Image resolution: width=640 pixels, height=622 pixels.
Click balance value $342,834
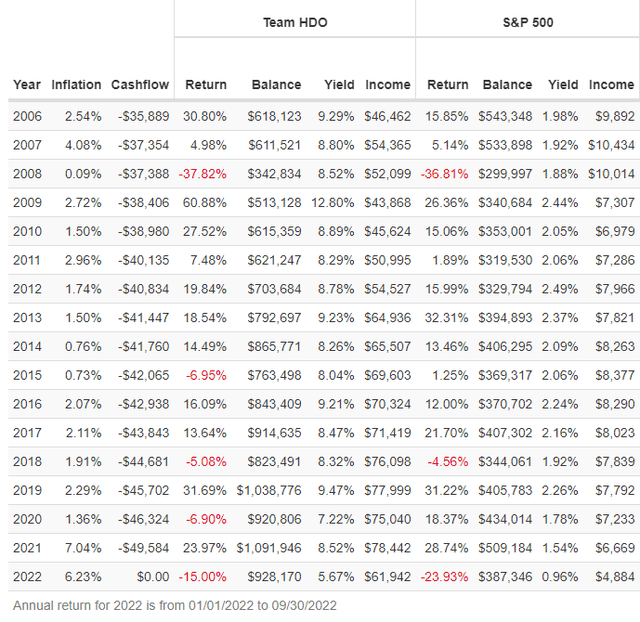pyautogui.click(x=274, y=174)
